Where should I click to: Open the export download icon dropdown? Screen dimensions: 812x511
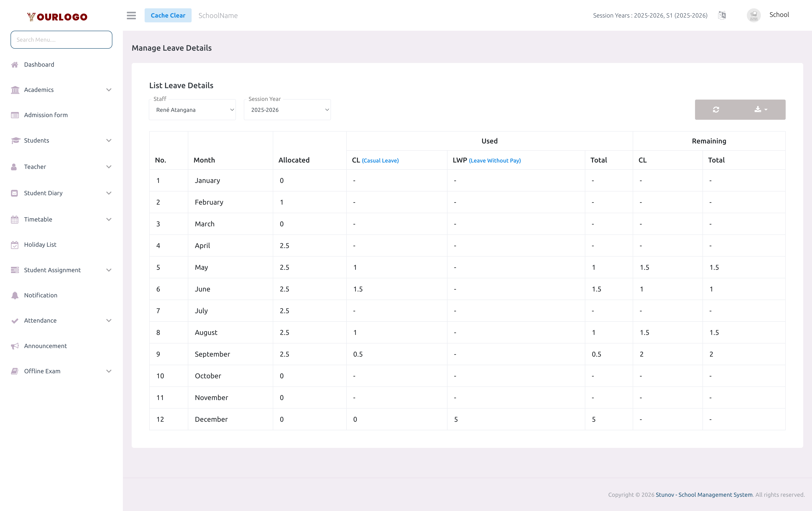pos(760,110)
